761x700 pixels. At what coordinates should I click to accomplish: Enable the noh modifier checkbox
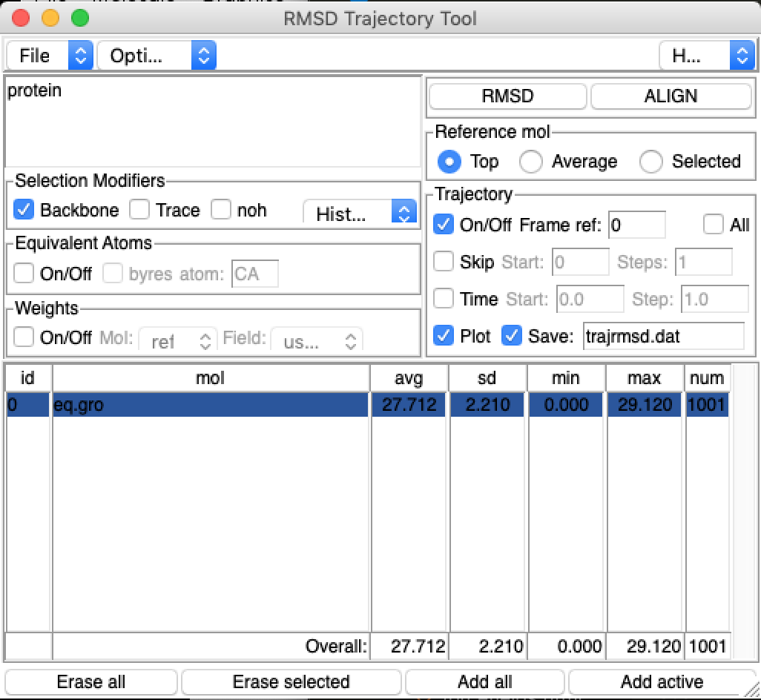[221, 211]
